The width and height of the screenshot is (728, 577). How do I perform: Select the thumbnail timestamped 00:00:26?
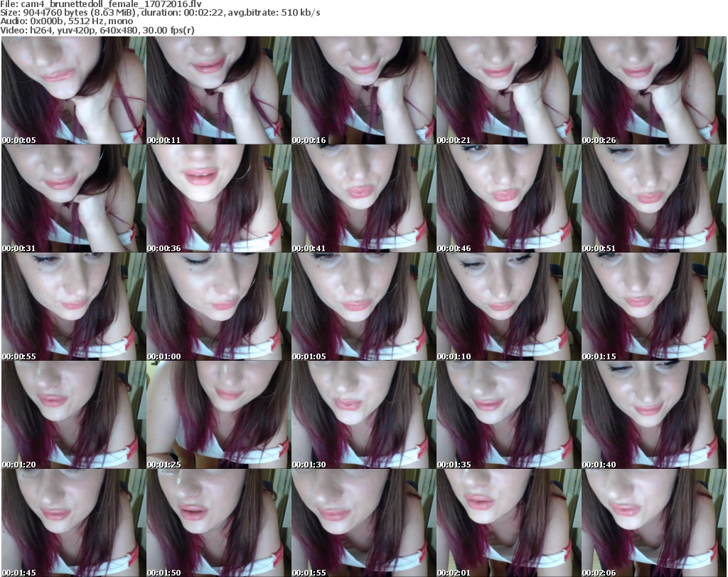[654, 90]
